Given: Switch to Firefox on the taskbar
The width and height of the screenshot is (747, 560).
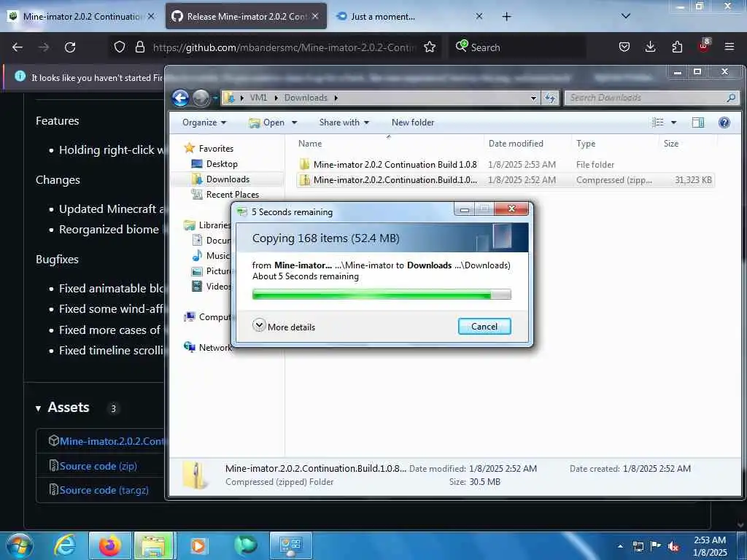Looking at the screenshot, I should (109, 546).
